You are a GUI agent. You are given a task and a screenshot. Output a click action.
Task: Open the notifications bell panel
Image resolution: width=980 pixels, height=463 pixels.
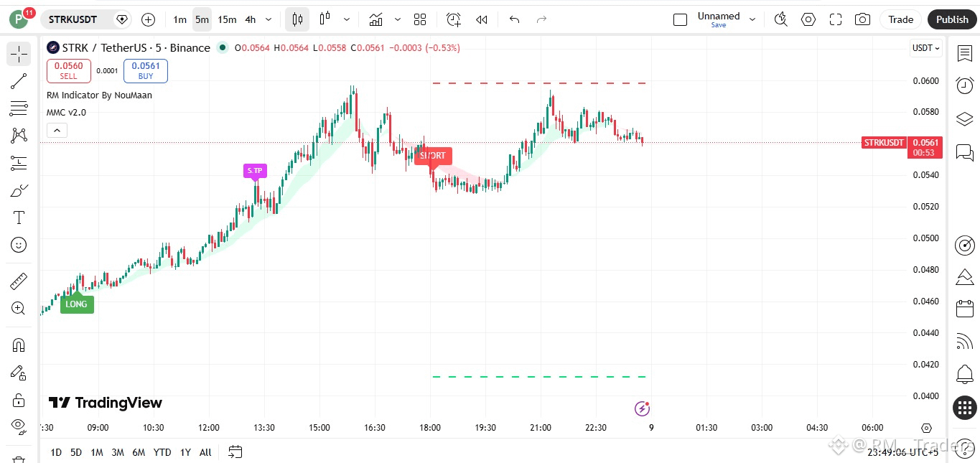[x=965, y=374]
